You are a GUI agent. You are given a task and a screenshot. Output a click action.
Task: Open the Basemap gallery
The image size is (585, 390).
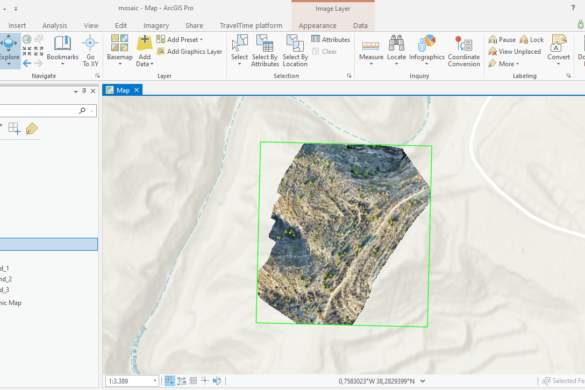(x=120, y=50)
